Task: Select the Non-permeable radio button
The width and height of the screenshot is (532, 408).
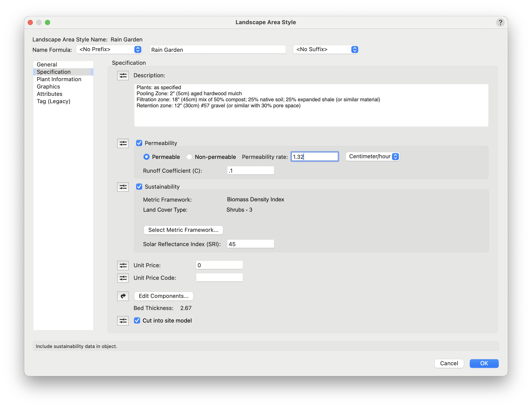Action: click(x=189, y=157)
